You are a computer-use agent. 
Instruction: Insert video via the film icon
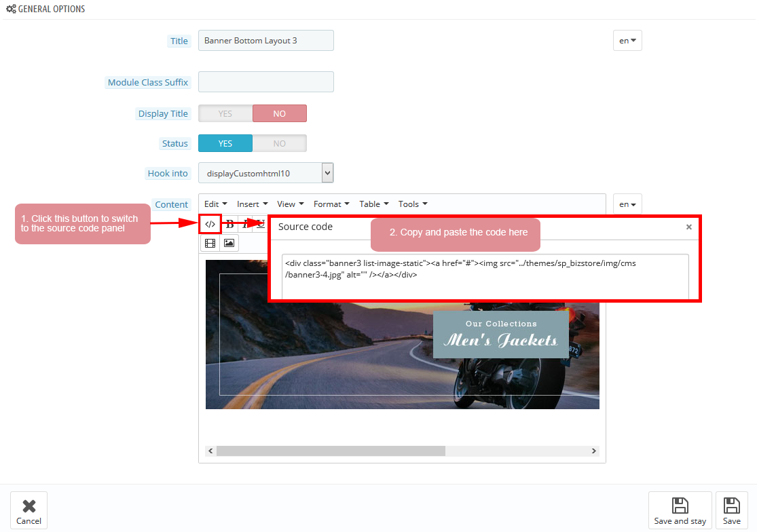[x=210, y=243]
